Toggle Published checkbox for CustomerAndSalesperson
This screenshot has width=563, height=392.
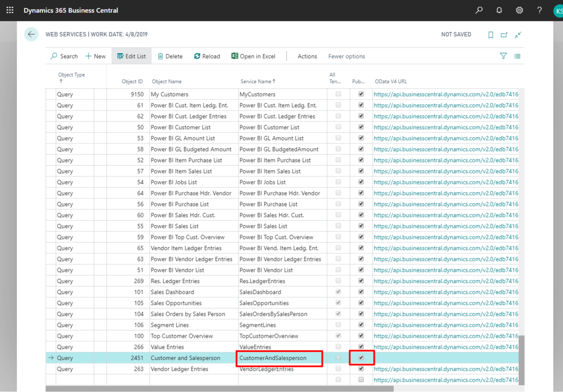pos(361,358)
